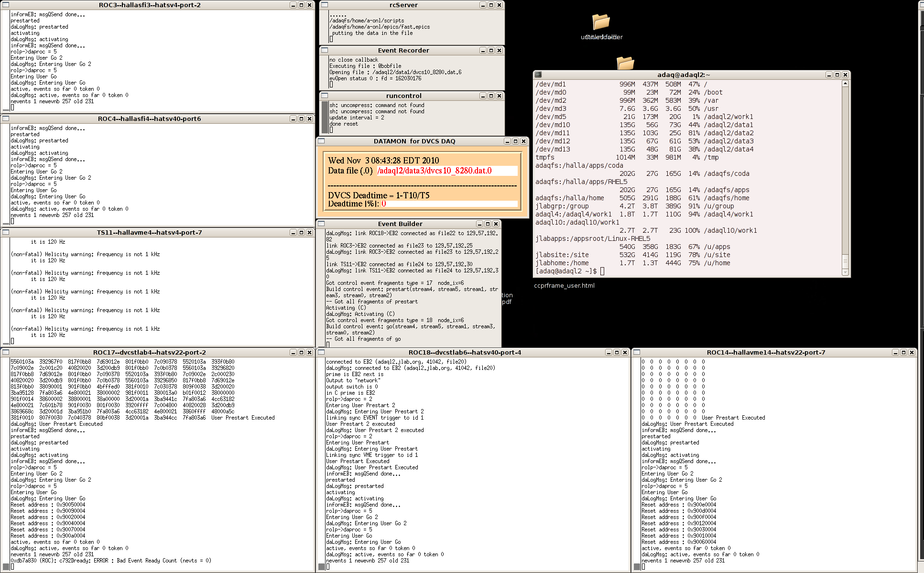Click 'Linking sync VME trigger to id 1' in ROC18

(x=372, y=455)
